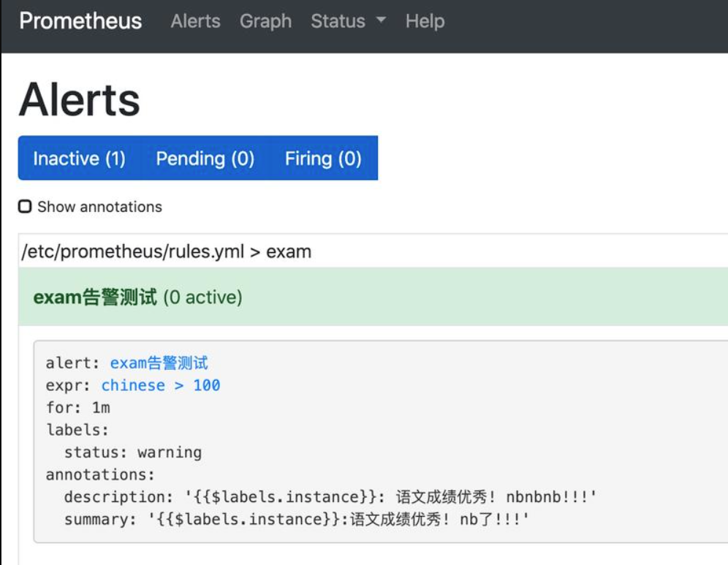Expand the Status dropdown menu
Viewport: 728px width, 565px height.
348,21
